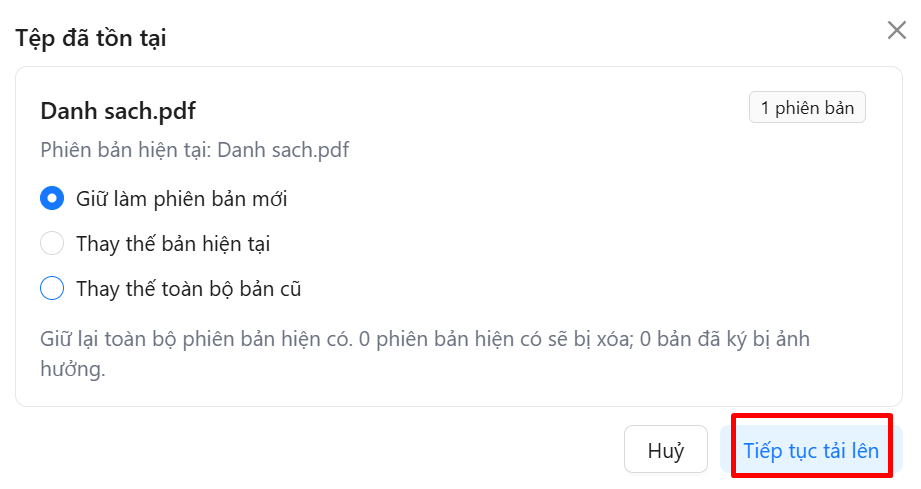Image resolution: width=921 pixels, height=489 pixels.
Task: Choose 'Thay thế bản hiện tại' radio button
Action: 52,243
